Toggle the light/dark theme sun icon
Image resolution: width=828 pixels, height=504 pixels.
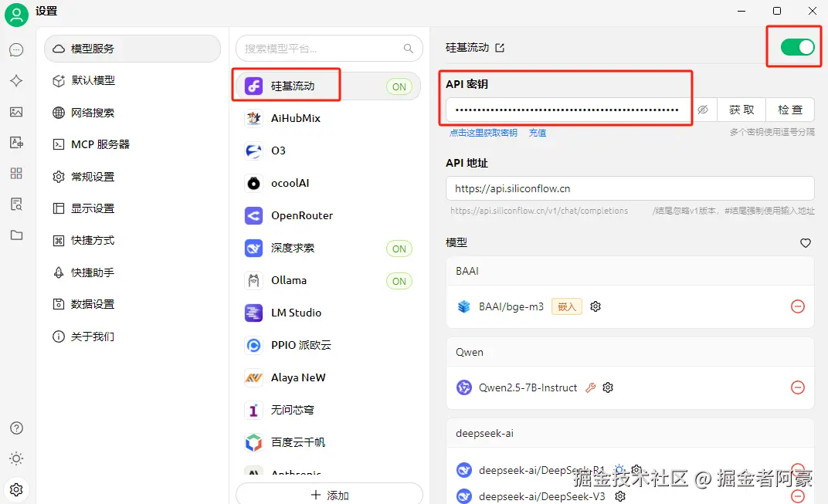pos(16,458)
